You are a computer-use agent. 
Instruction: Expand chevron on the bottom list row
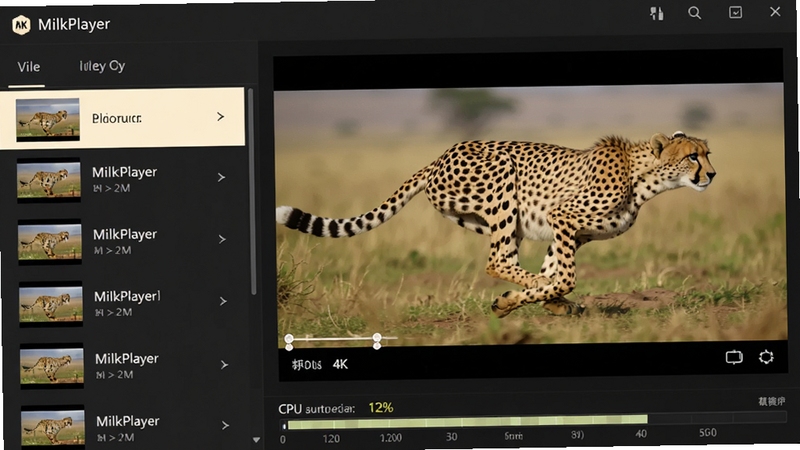[225, 425]
